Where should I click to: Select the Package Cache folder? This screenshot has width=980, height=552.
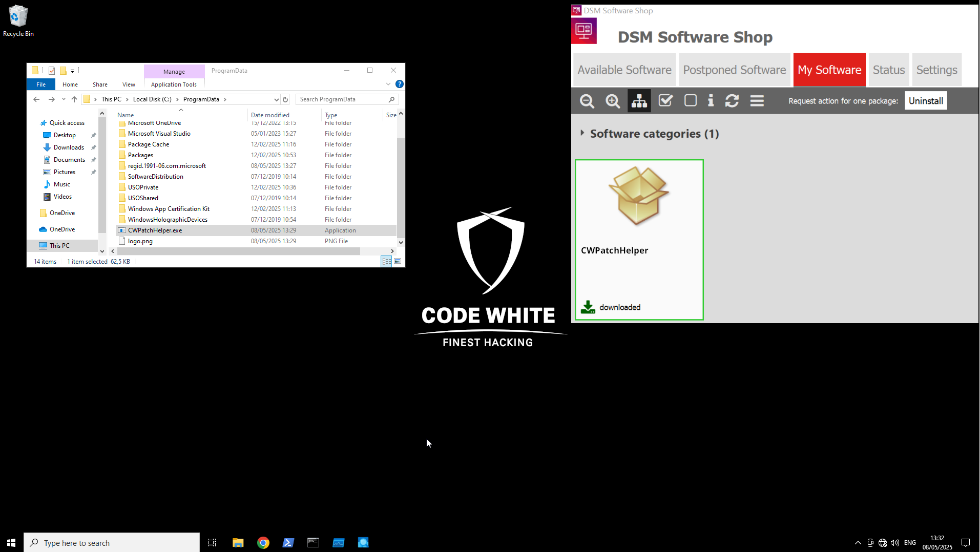[256, 144]
